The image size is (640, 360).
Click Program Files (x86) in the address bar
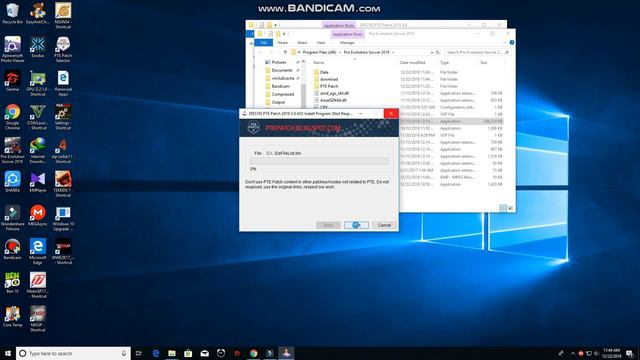click(x=320, y=52)
